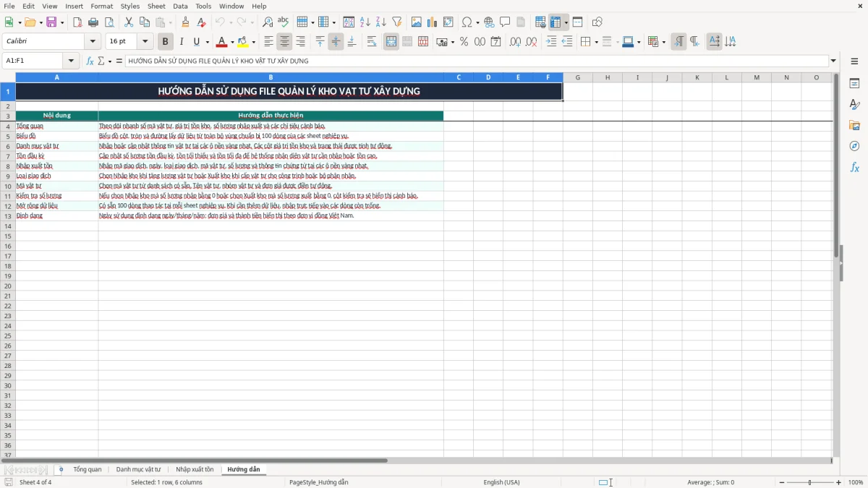Image resolution: width=868 pixels, height=488 pixels.
Task: Click the Font Color red swatch
Action: 222,42
